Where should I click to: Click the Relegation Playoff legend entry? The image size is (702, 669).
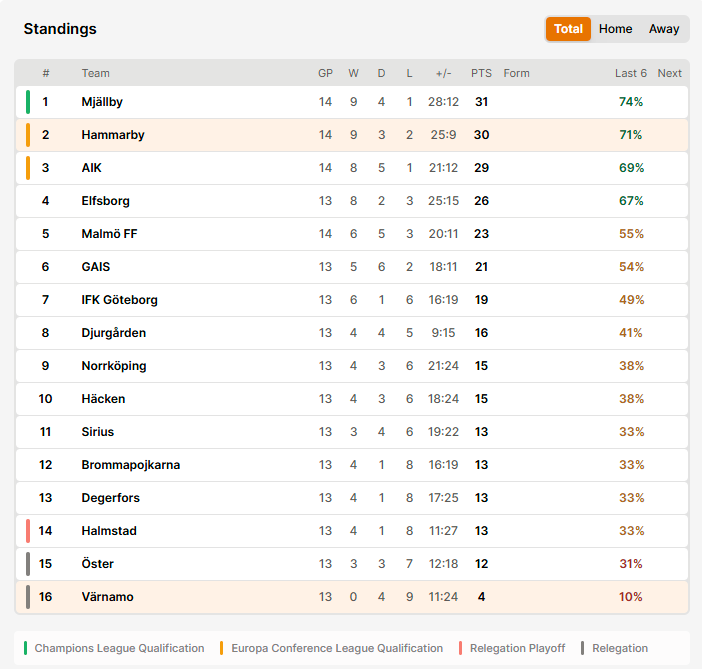pyautogui.click(x=512, y=648)
